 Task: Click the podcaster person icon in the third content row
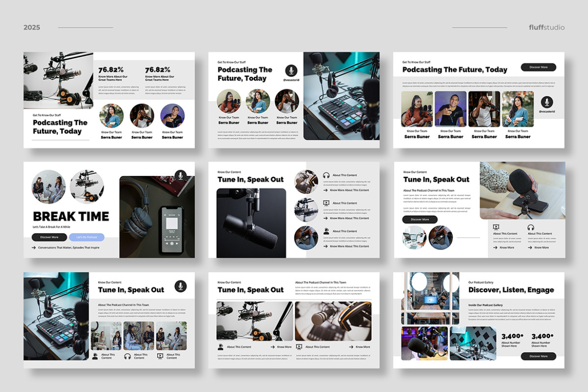click(x=326, y=230)
